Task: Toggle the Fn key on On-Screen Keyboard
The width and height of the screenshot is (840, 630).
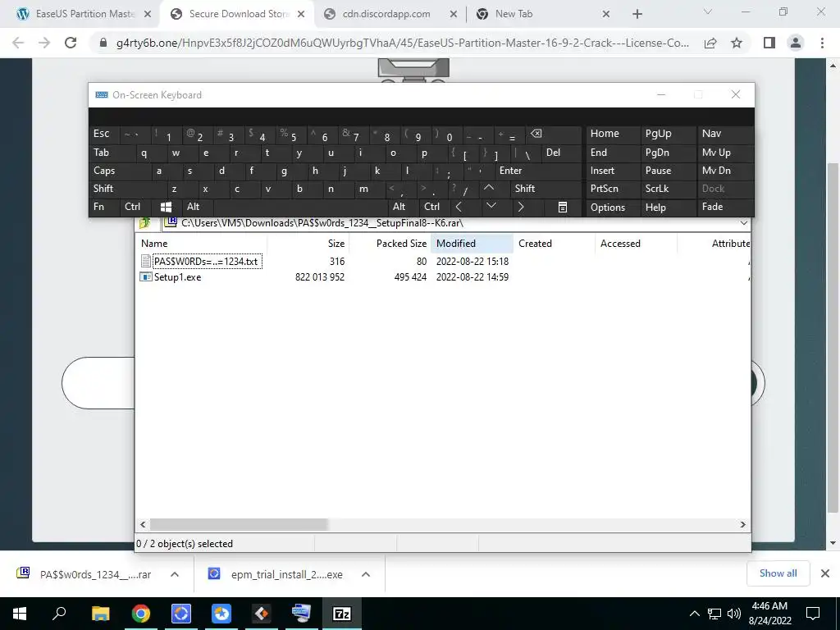Action: click(104, 207)
